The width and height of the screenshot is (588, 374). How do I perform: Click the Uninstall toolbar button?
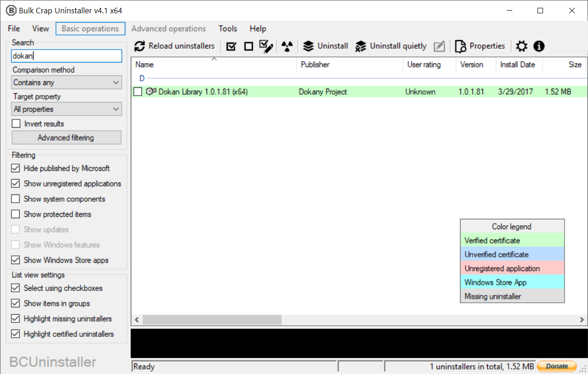pos(325,46)
